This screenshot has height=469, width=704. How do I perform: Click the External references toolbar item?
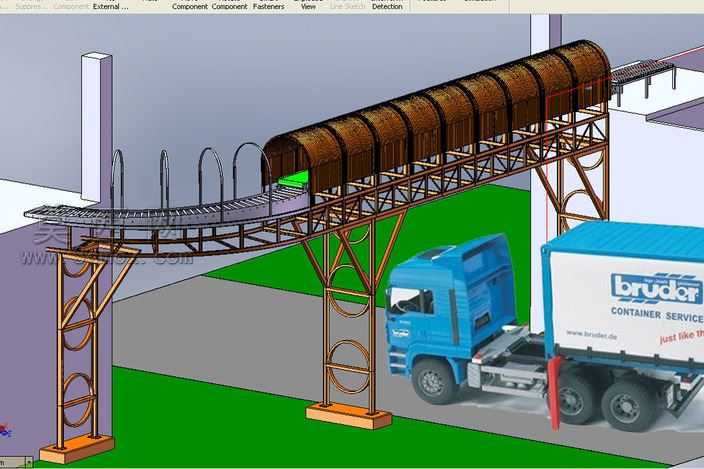tap(110, 5)
